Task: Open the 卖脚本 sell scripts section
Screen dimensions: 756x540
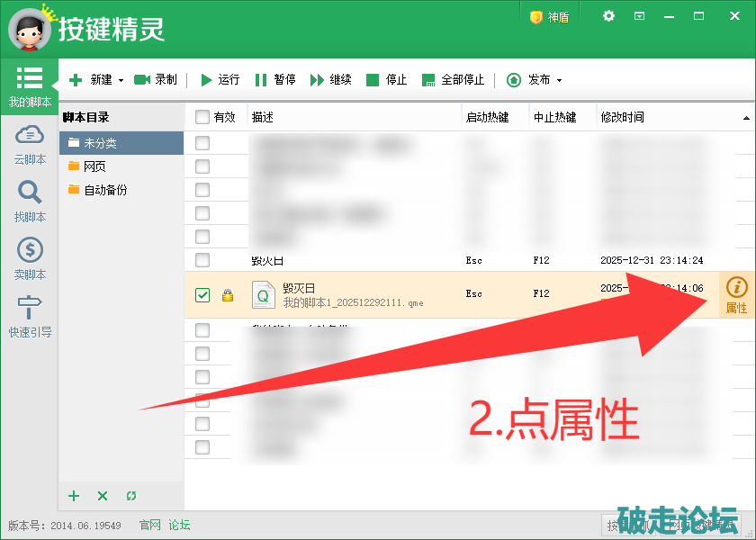Action: click(30, 258)
